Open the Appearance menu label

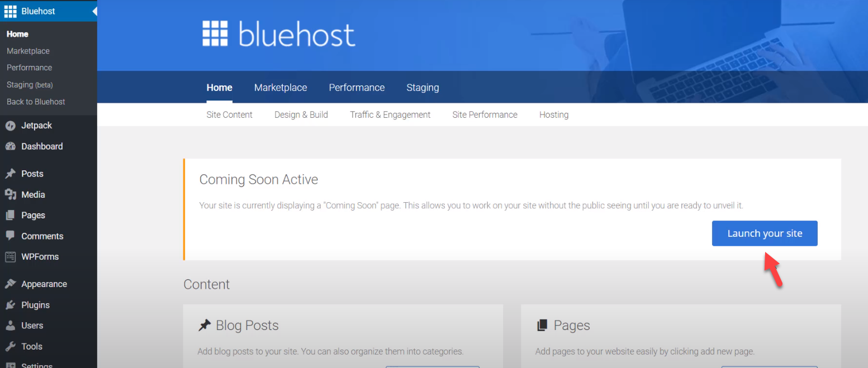point(44,284)
